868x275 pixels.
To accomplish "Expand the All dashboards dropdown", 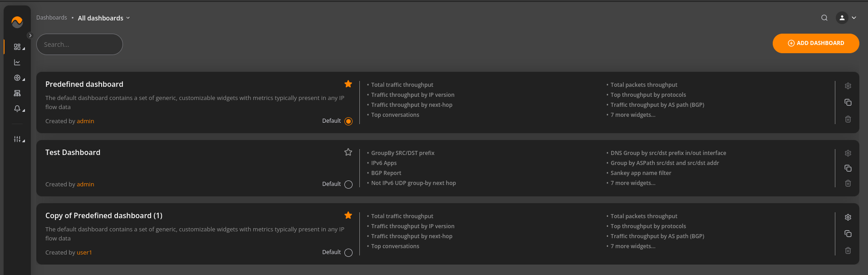I will click(x=104, y=18).
